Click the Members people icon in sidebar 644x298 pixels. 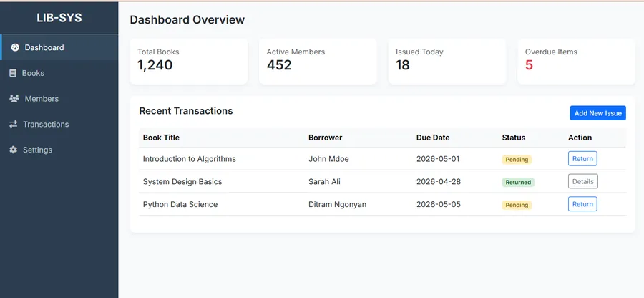click(14, 99)
